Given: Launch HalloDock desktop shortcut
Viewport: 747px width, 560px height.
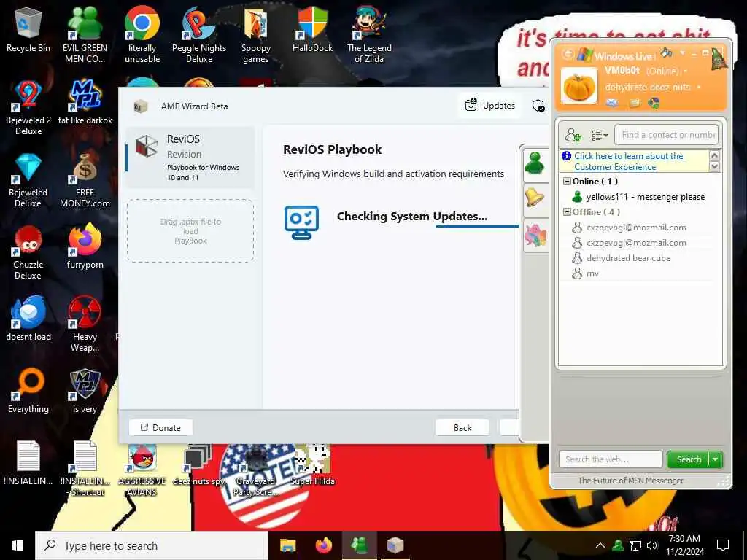Looking at the screenshot, I should (312, 28).
